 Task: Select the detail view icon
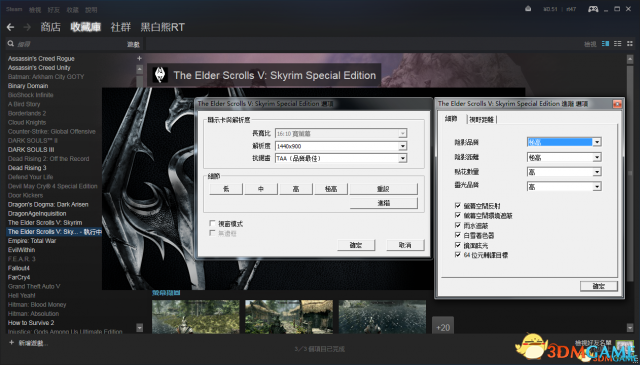tap(606, 44)
